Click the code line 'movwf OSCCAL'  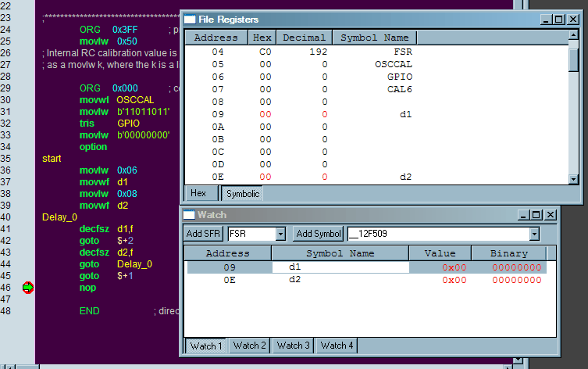pos(116,100)
